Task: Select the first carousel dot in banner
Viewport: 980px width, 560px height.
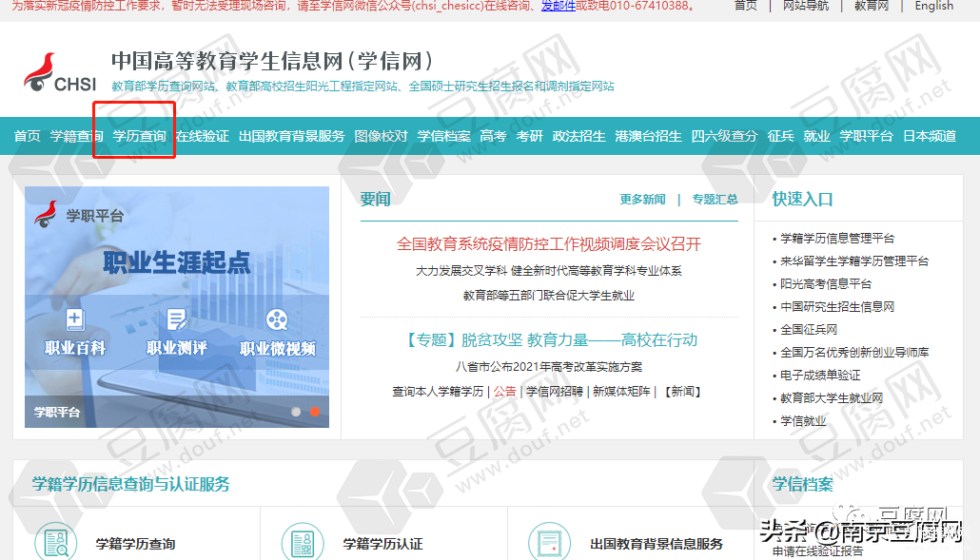Action: tap(296, 412)
